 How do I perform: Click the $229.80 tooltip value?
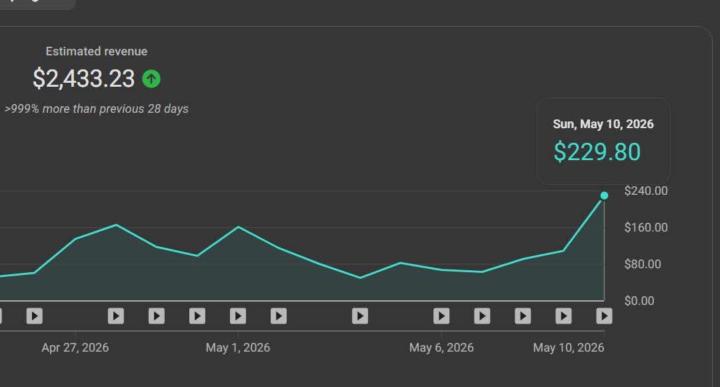[597, 152]
